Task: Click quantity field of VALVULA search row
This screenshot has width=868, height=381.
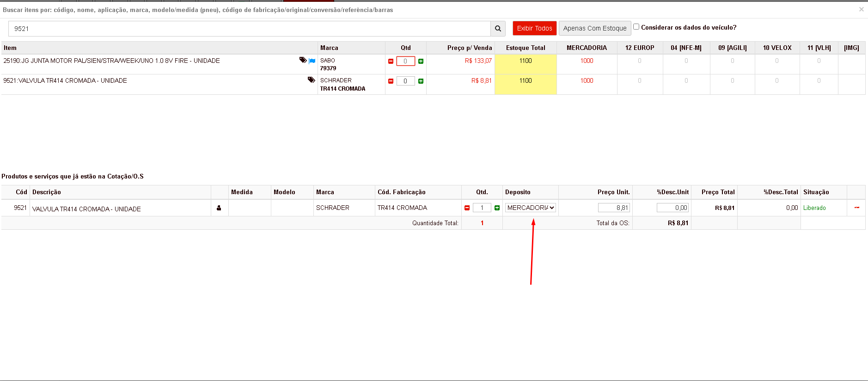Action: click(406, 81)
